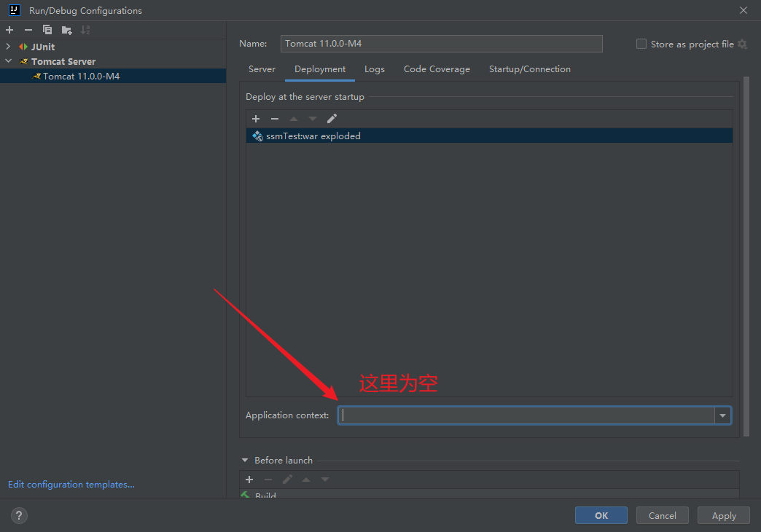This screenshot has width=761, height=532.
Task: Open the help question mark button
Action: [x=19, y=515]
